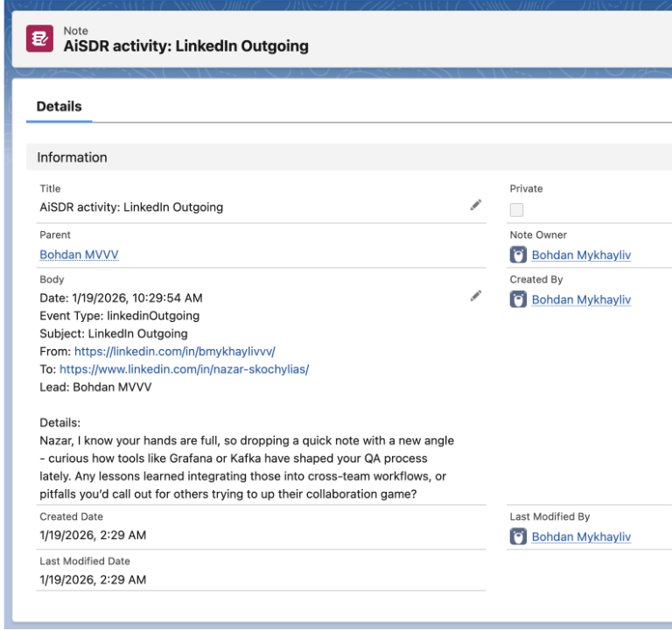
Task: Click body line 'Lead: Bohdan MVVV'
Action: pyautogui.click(x=95, y=388)
